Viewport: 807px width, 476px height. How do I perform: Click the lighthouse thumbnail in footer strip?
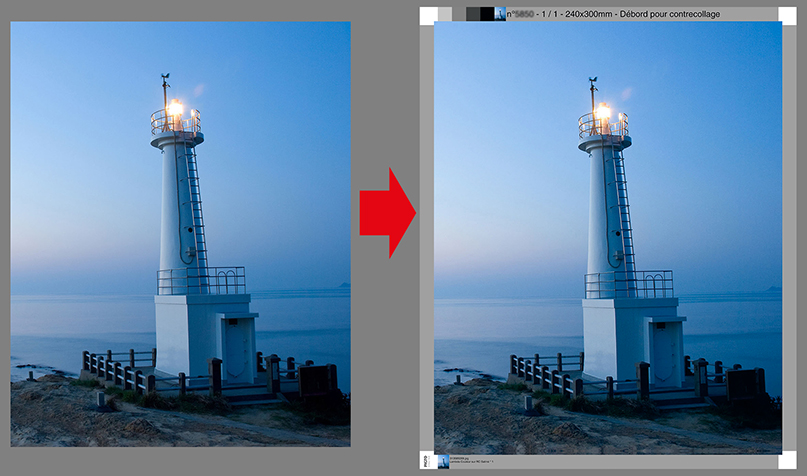click(443, 462)
